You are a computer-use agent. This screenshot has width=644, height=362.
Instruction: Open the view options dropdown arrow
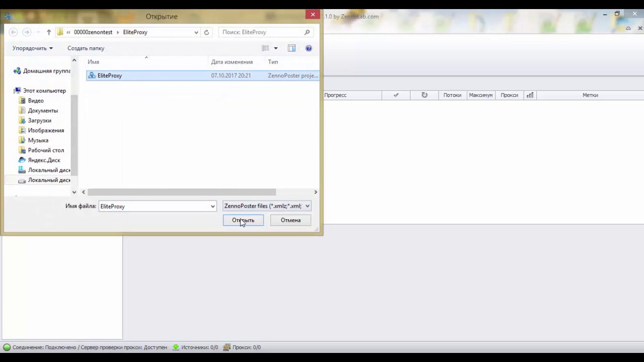276,48
